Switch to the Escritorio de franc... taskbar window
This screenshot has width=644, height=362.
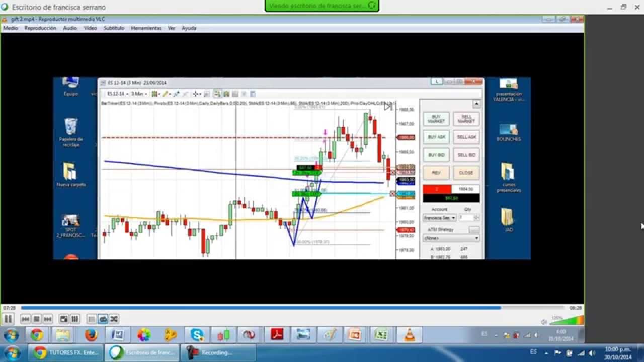tap(142, 352)
